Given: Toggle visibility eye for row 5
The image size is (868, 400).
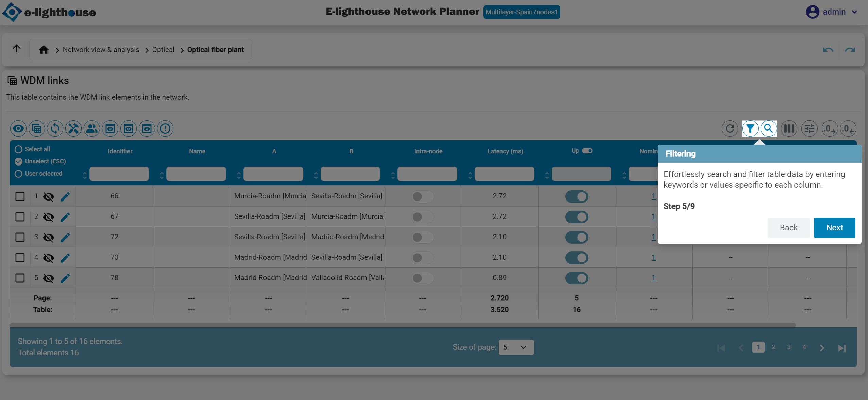Looking at the screenshot, I should (49, 278).
